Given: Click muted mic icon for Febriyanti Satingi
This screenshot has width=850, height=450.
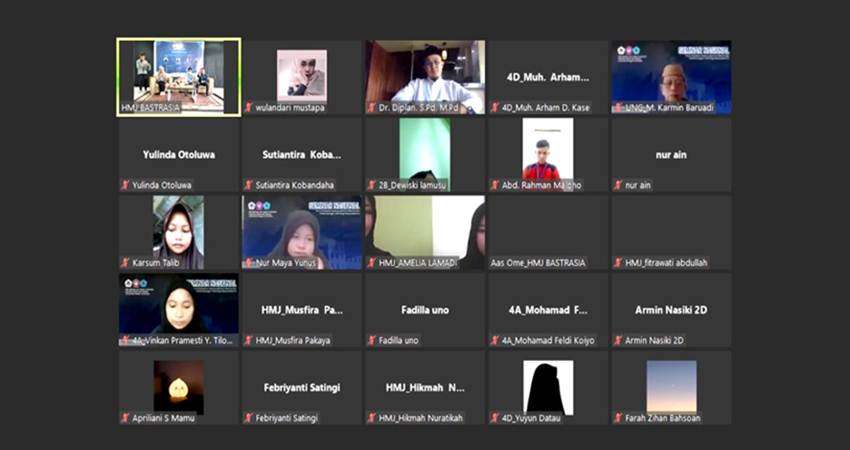Looking at the screenshot, I should point(249,418).
